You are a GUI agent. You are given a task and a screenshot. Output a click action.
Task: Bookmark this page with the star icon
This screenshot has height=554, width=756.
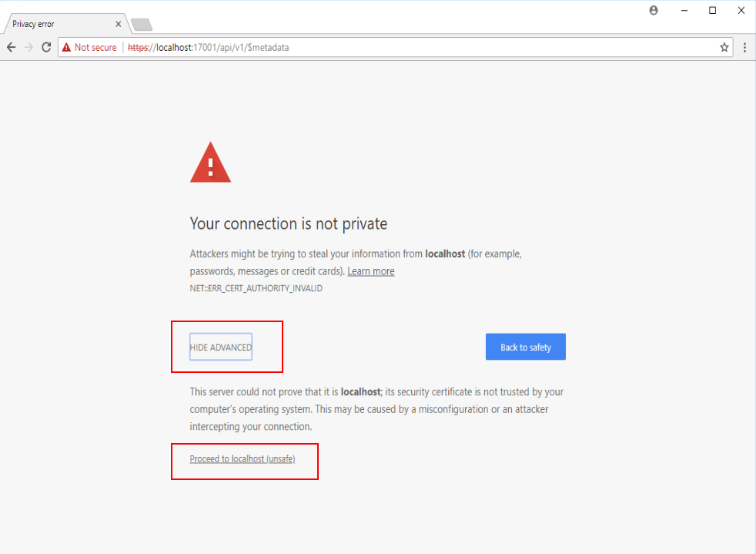[724, 48]
